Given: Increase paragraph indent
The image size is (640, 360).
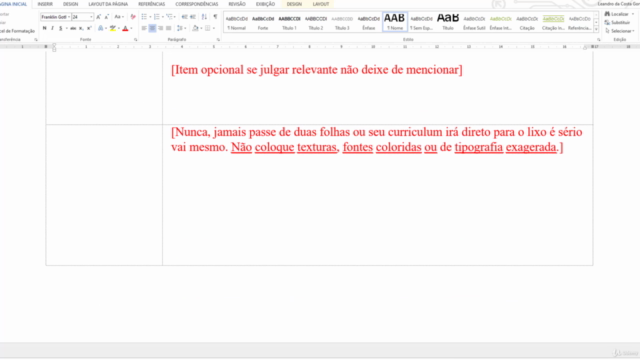Looking at the screenshot, I should coord(193,17).
